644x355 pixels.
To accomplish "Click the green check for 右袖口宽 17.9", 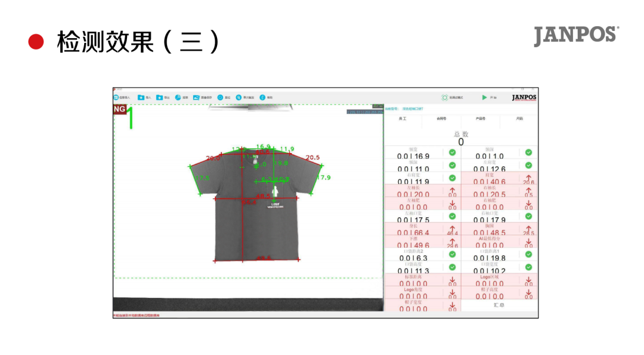I will click(x=528, y=216).
